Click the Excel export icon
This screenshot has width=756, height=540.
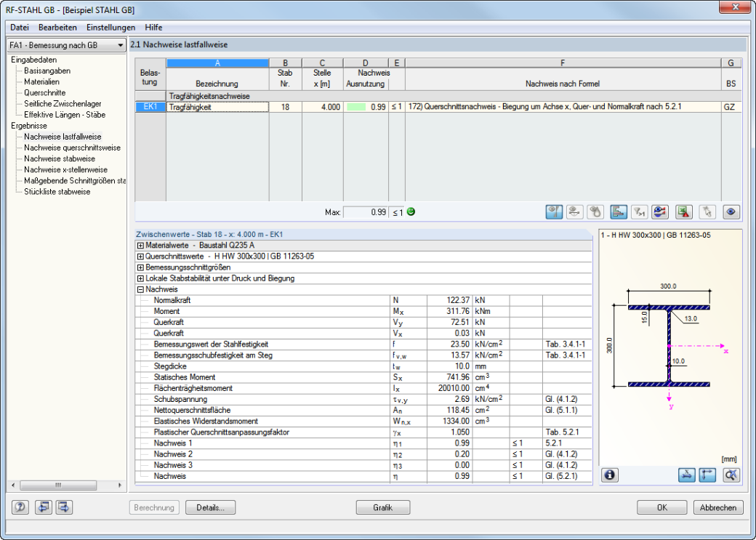click(x=684, y=211)
